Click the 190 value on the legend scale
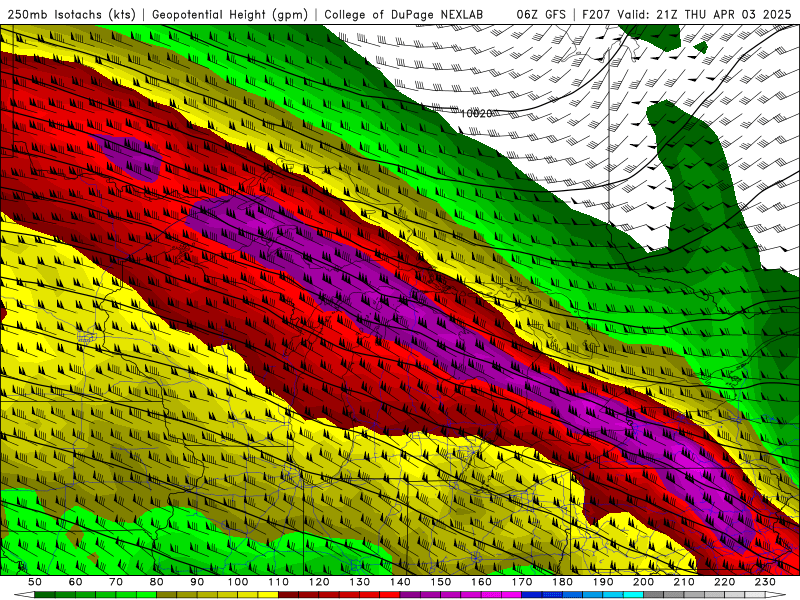 pos(603,582)
